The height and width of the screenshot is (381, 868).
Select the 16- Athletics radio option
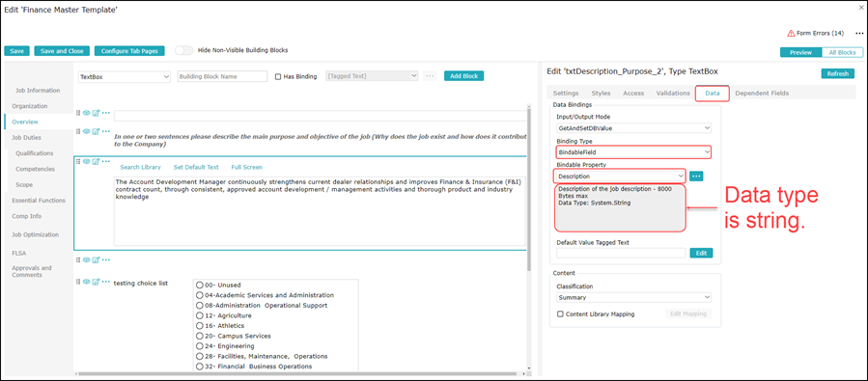pyautogui.click(x=200, y=326)
